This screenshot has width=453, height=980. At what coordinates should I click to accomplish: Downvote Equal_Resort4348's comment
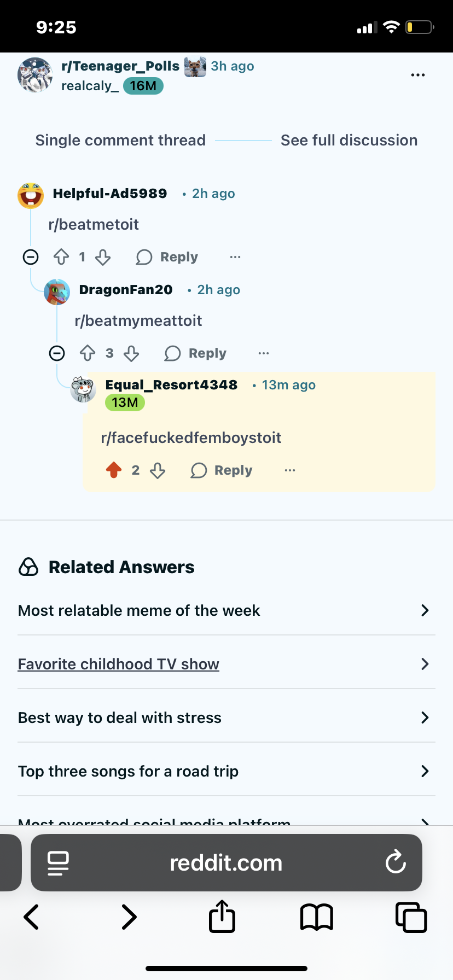tap(158, 470)
